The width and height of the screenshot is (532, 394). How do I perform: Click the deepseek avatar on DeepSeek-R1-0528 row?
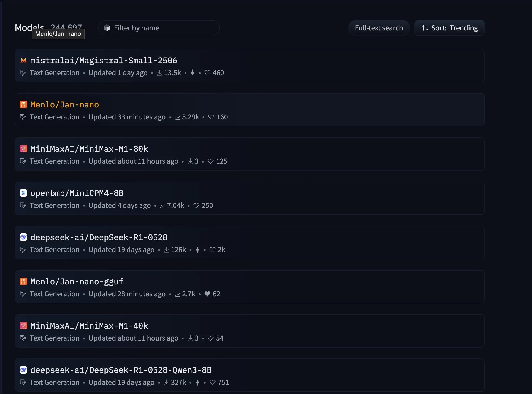(23, 237)
